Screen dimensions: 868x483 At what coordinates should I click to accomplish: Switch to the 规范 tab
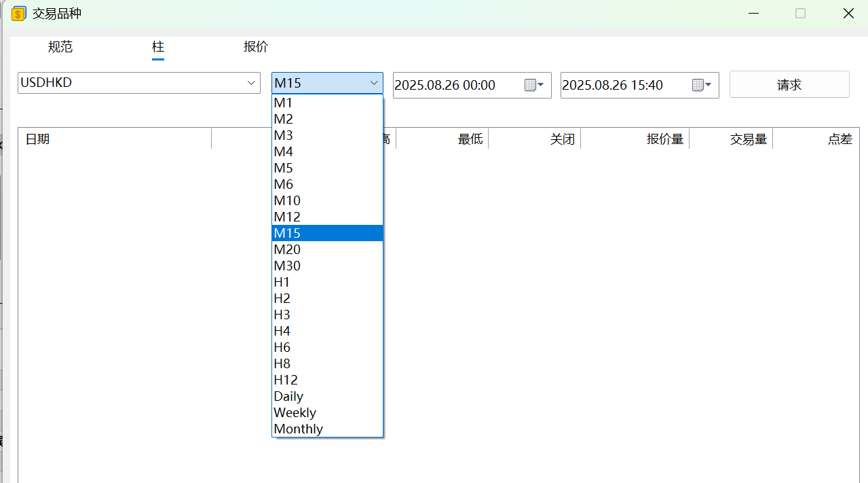[x=60, y=46]
